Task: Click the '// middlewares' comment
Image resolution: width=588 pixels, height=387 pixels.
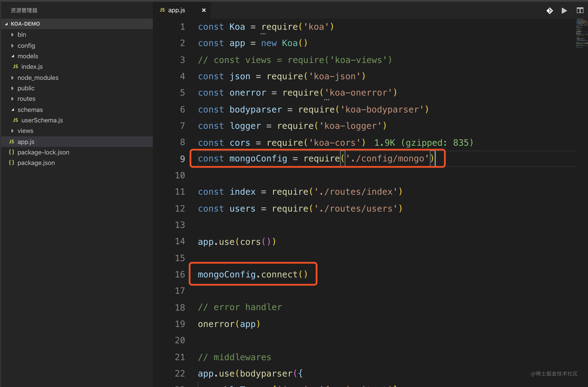Action: [235, 357]
